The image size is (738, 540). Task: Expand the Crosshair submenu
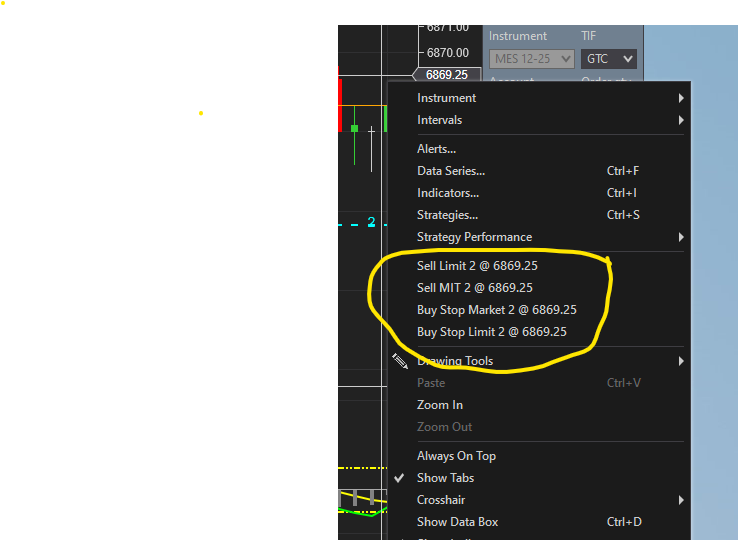tap(441, 500)
